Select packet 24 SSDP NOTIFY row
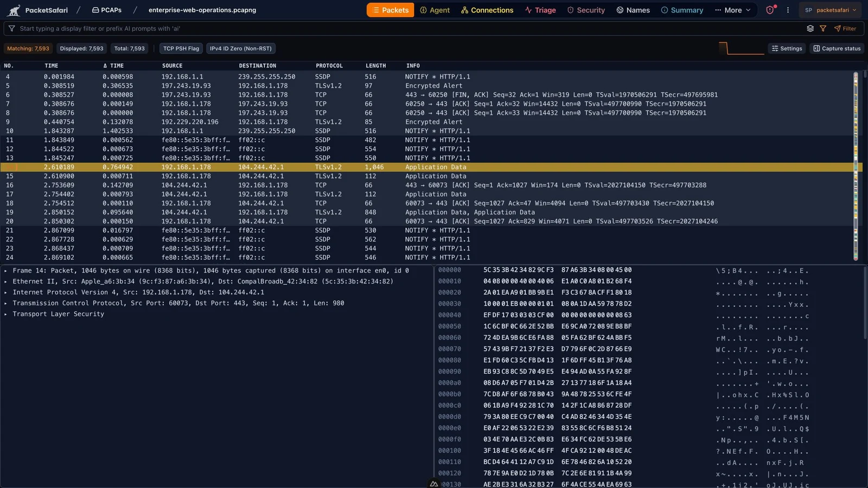 coord(427,258)
